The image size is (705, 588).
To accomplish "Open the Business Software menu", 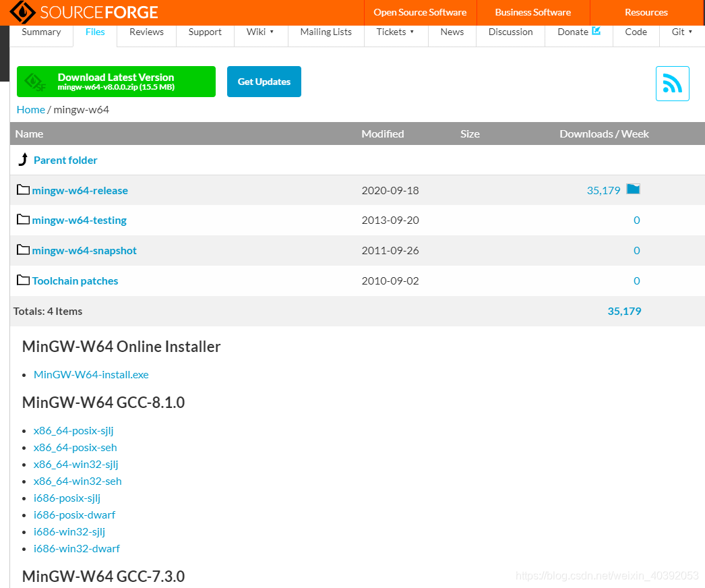I will tap(533, 13).
